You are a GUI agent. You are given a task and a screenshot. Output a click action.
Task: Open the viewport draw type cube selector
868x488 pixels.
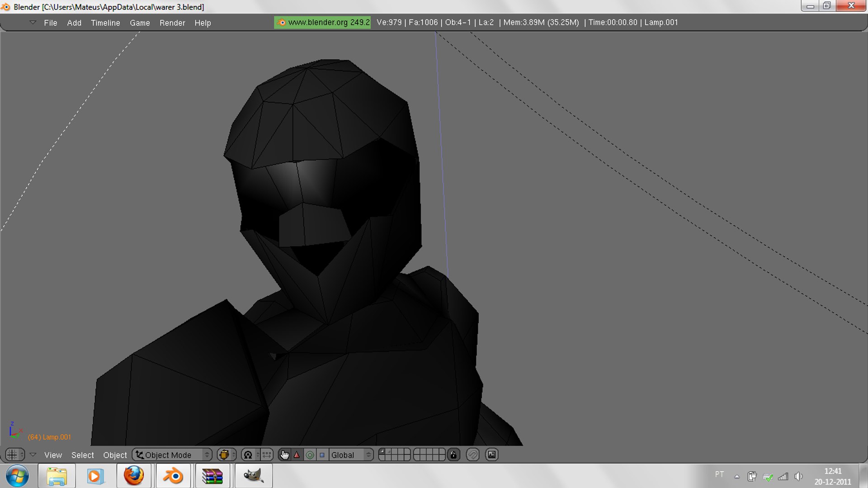226,455
